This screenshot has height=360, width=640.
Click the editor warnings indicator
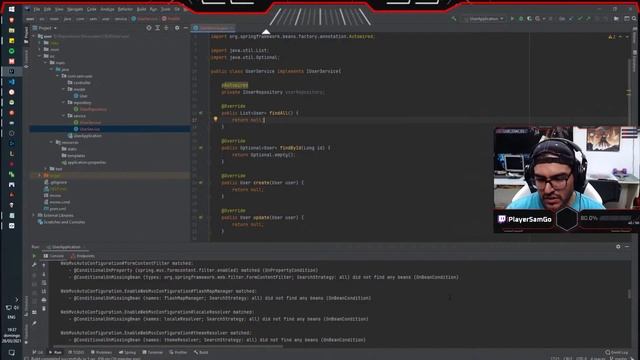611,36
